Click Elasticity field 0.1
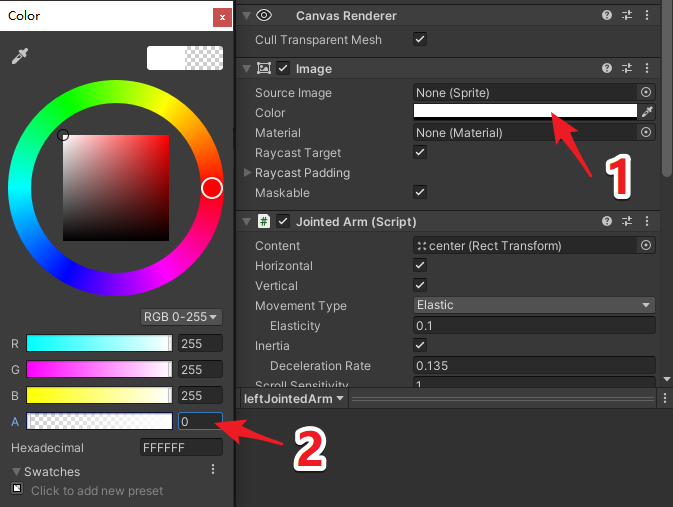Viewport: 673px width, 507px height. pos(534,325)
